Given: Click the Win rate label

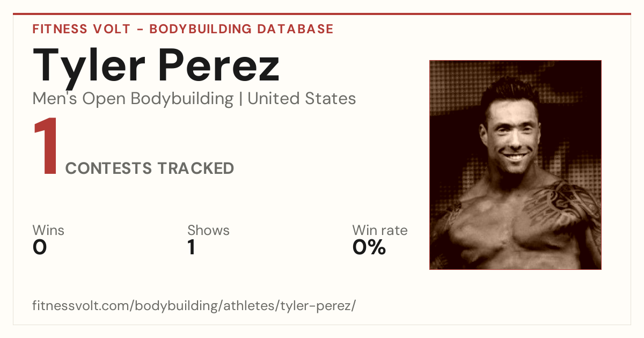Looking at the screenshot, I should point(380,230).
